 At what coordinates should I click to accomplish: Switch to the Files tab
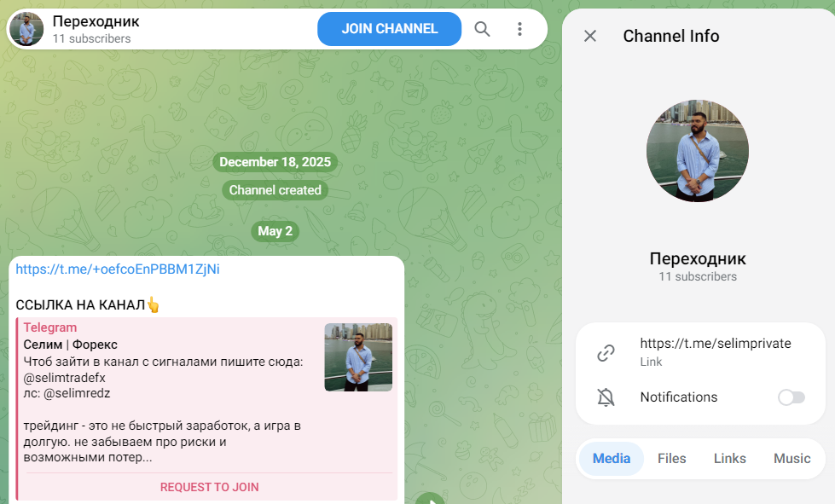coord(671,458)
